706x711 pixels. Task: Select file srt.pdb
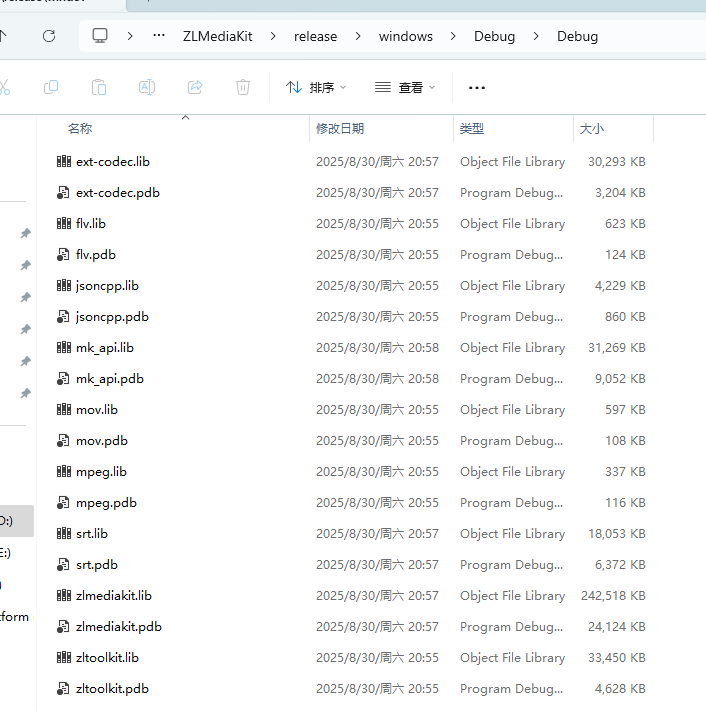pyautogui.click(x=97, y=565)
